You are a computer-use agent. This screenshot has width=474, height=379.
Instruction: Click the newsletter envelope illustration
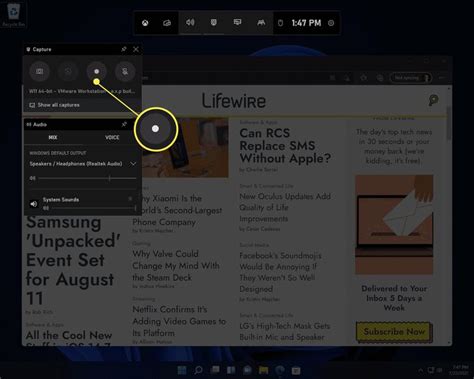(394, 225)
